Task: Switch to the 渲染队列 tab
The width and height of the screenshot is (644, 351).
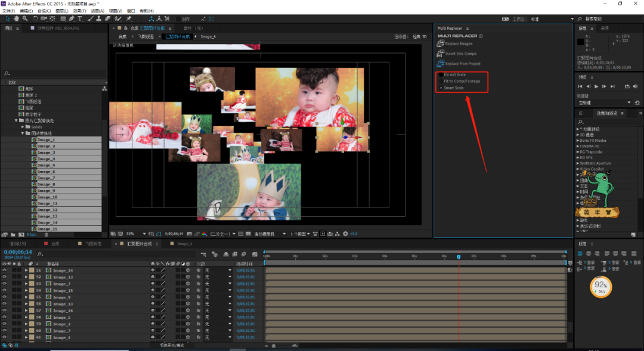Action: [17, 244]
